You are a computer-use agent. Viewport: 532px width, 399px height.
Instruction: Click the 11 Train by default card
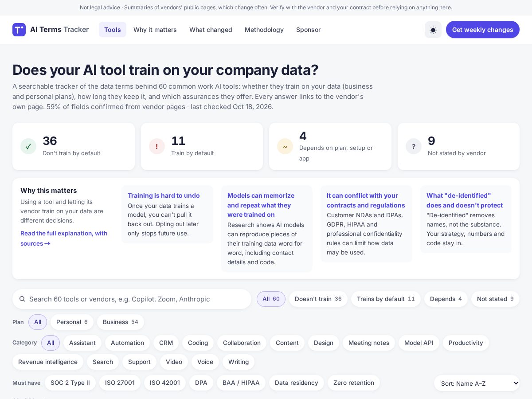[x=202, y=146]
